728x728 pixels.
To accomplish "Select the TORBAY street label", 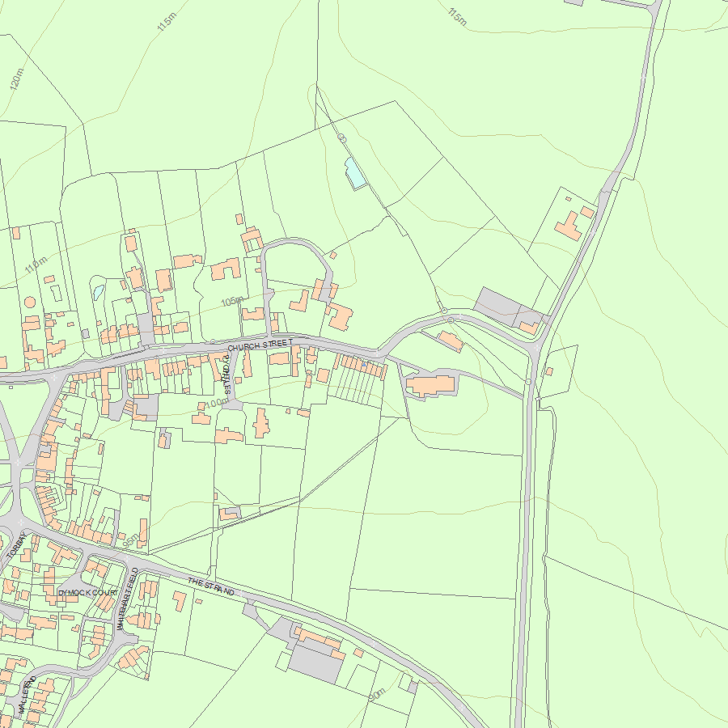I will pyautogui.click(x=18, y=545).
